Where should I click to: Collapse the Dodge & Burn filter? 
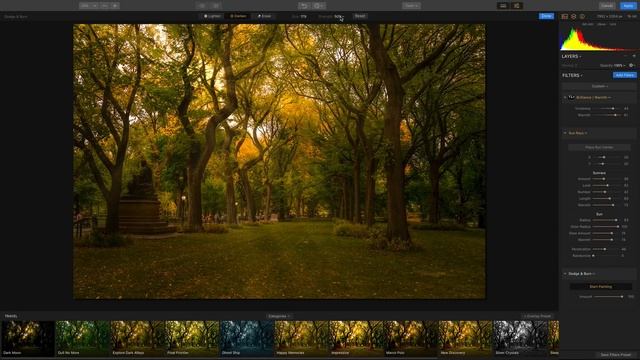(565, 273)
